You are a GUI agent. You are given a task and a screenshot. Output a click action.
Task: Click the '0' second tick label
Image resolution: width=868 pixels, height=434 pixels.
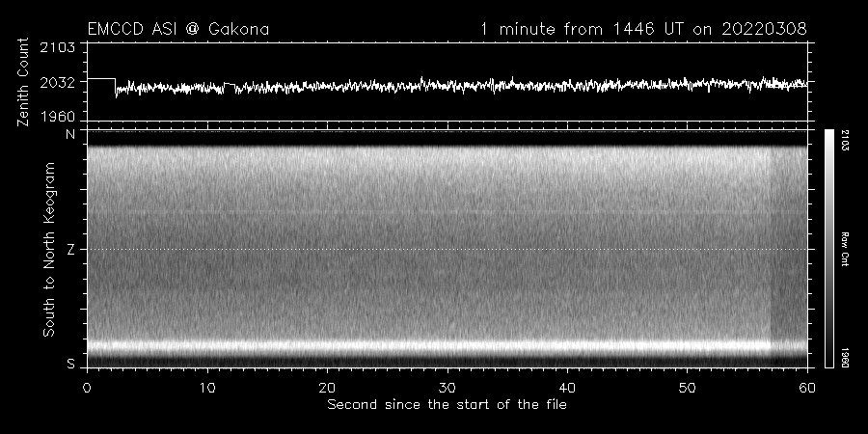tap(87, 388)
